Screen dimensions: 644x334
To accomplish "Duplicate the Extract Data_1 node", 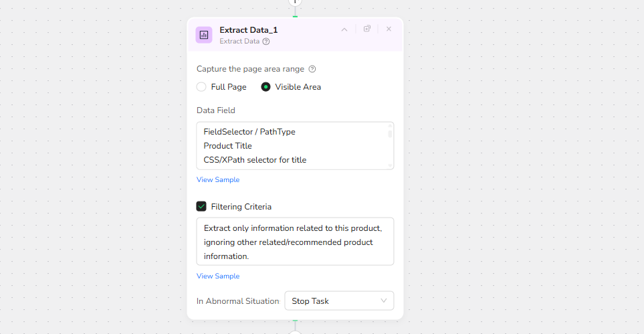I will pyautogui.click(x=367, y=29).
